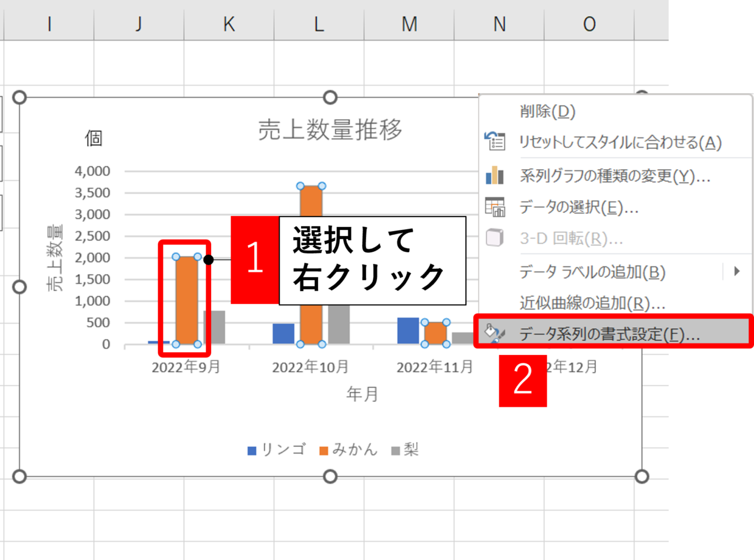Click the blue リンゴ bar for 2022年11月
The image size is (754, 560).
408,331
